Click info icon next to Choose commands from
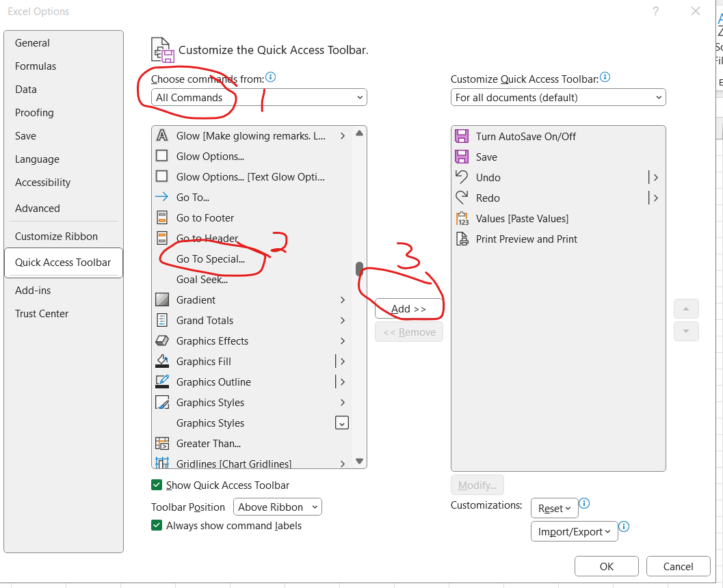This screenshot has height=588, width=723. point(271,77)
